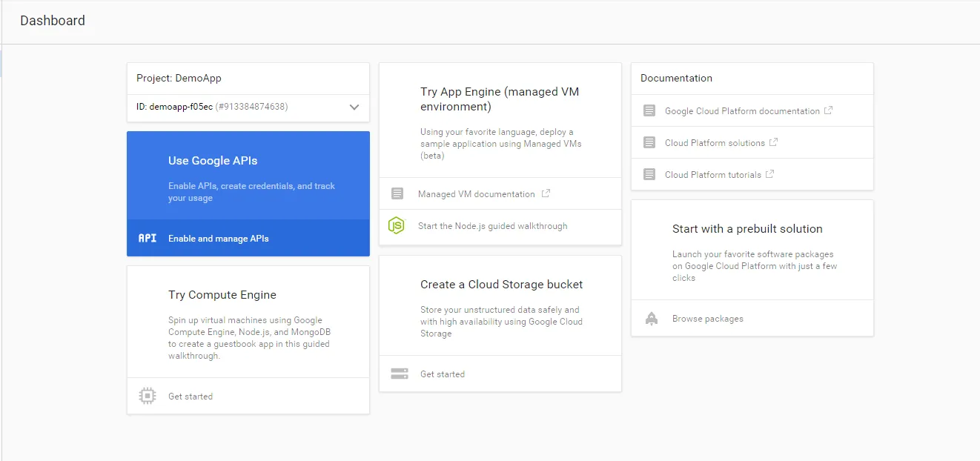Click external link icon beside Managed VM documentation

pyautogui.click(x=546, y=193)
